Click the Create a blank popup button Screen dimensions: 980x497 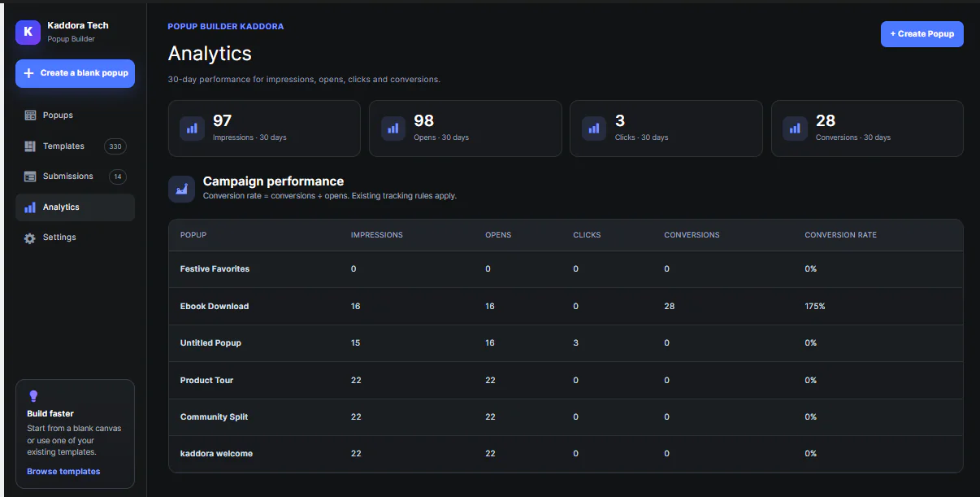(75, 73)
